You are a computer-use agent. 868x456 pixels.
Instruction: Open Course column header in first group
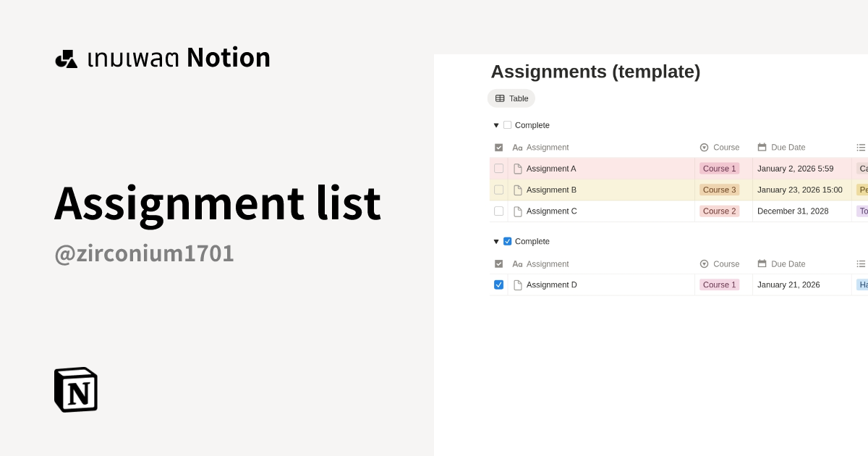point(720,148)
